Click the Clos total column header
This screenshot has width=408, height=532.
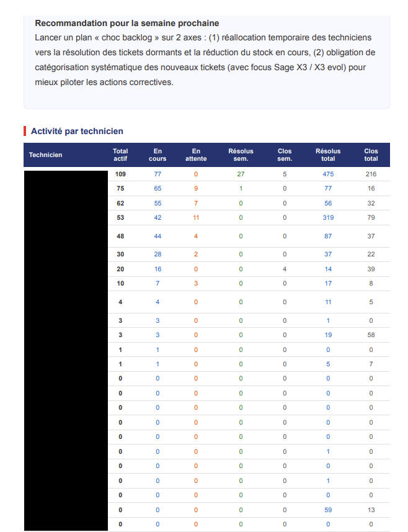click(x=371, y=155)
